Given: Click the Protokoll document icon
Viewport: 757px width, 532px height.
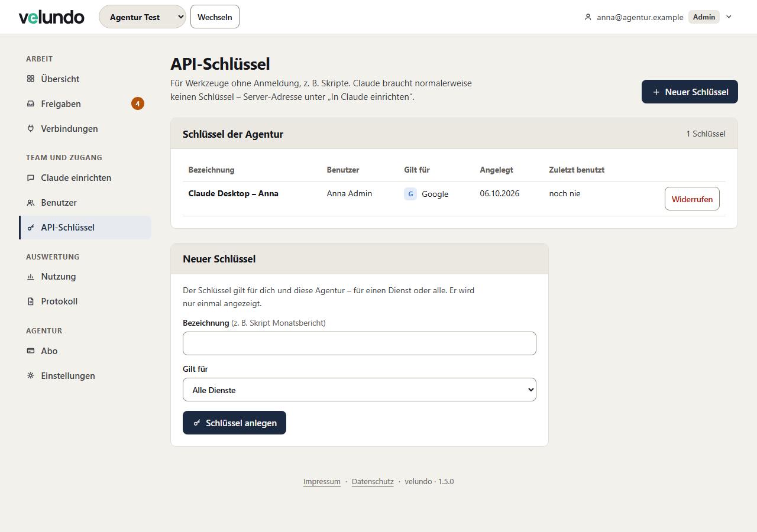Looking at the screenshot, I should [x=31, y=301].
